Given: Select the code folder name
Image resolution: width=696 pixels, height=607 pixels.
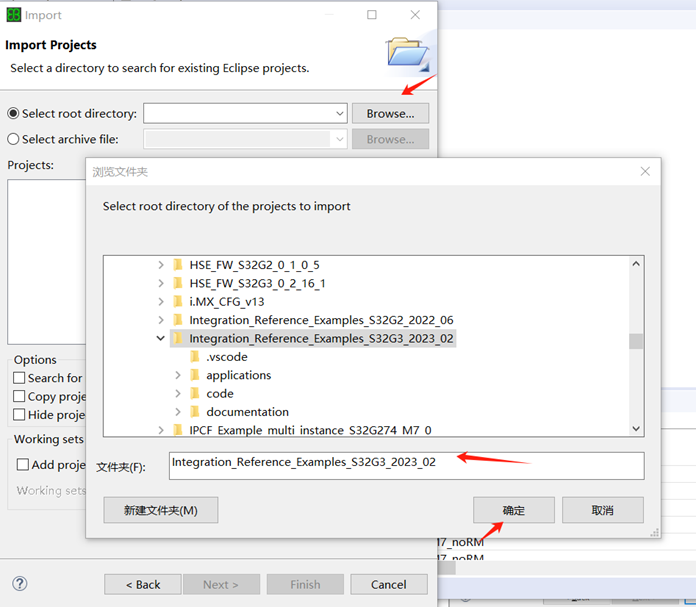Looking at the screenshot, I should coord(220,394).
